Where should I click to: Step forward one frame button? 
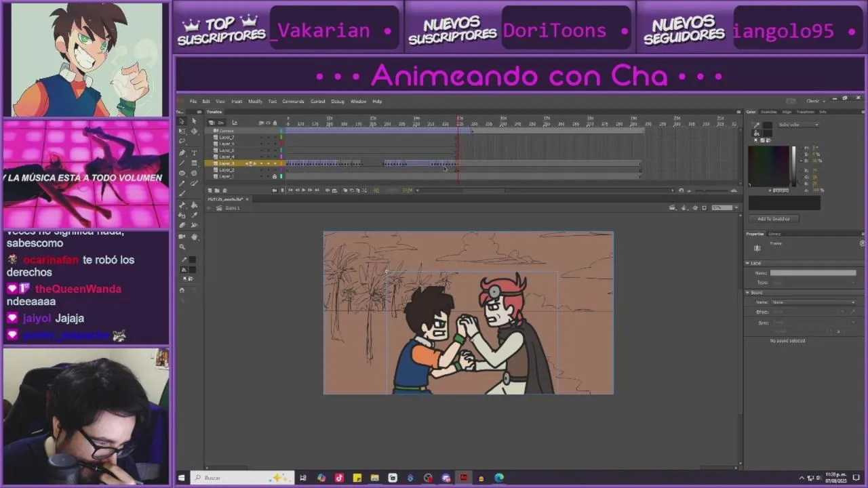tap(310, 190)
